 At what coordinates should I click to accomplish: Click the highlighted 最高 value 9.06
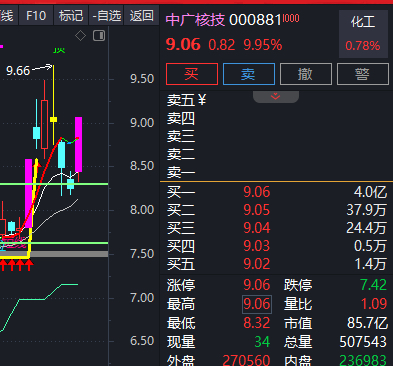pos(257,304)
